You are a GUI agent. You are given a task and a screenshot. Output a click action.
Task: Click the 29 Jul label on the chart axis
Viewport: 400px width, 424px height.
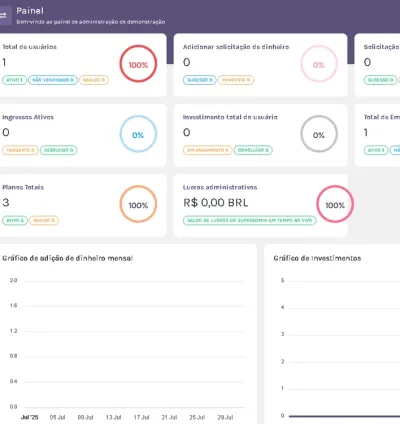point(225,417)
